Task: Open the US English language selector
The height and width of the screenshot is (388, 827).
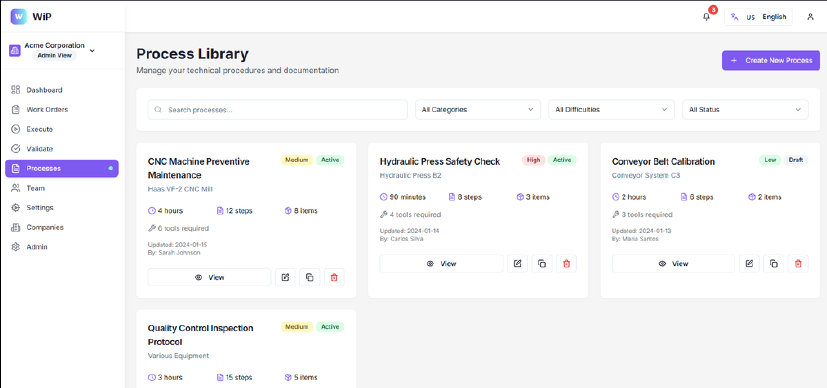Action: 758,17
